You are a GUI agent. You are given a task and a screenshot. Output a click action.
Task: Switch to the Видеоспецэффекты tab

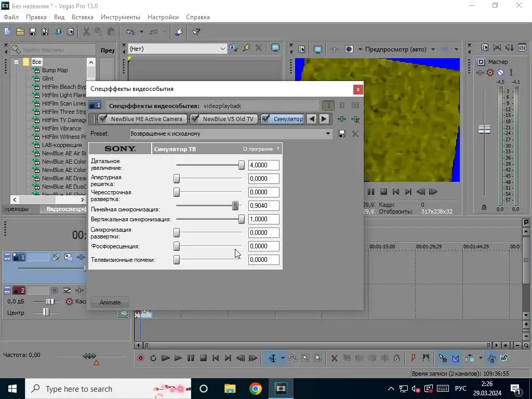tap(66, 209)
